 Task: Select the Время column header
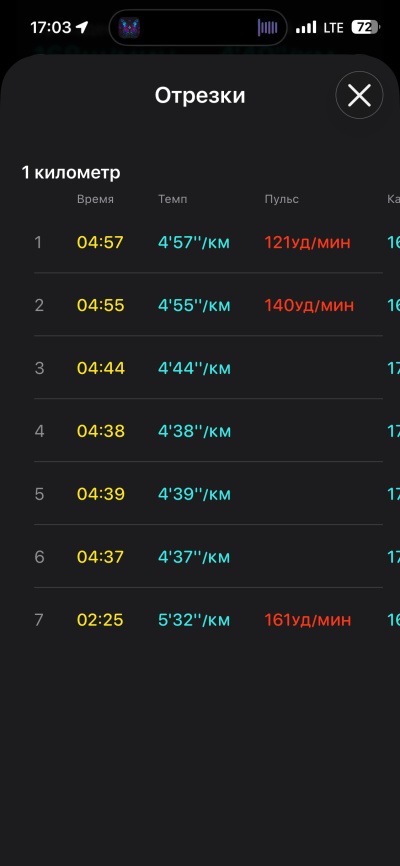95,199
